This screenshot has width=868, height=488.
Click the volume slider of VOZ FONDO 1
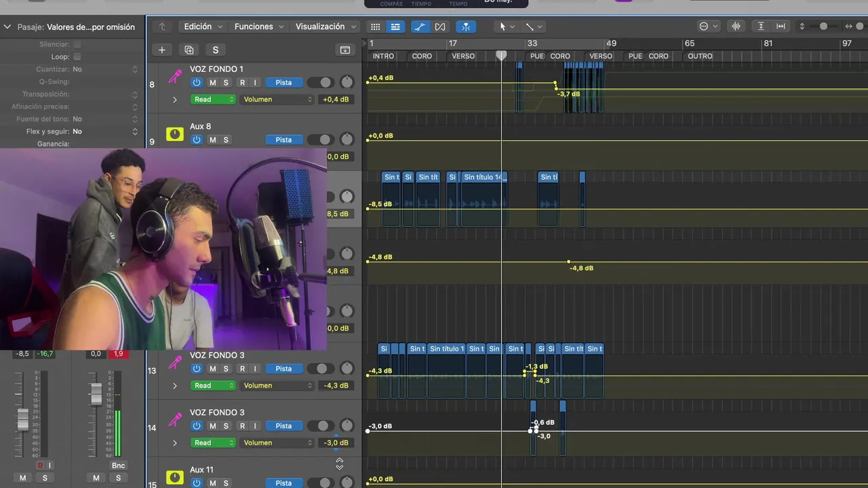tap(321, 83)
